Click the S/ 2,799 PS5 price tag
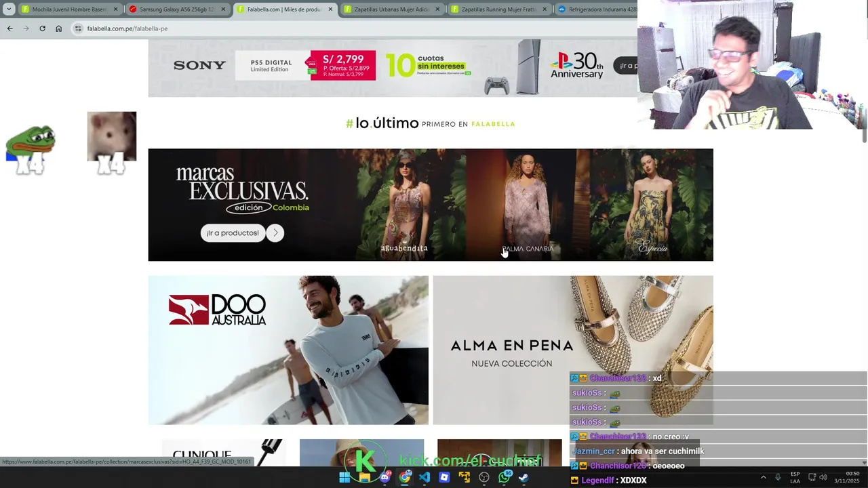The image size is (868, 488). pos(342,65)
